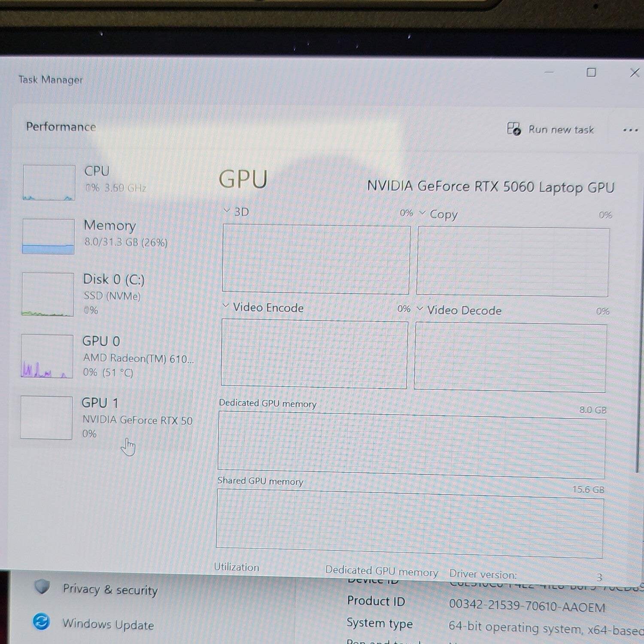Click the AMD Radeon(TM) 610 label
644x644 pixels.
pyautogui.click(x=138, y=358)
